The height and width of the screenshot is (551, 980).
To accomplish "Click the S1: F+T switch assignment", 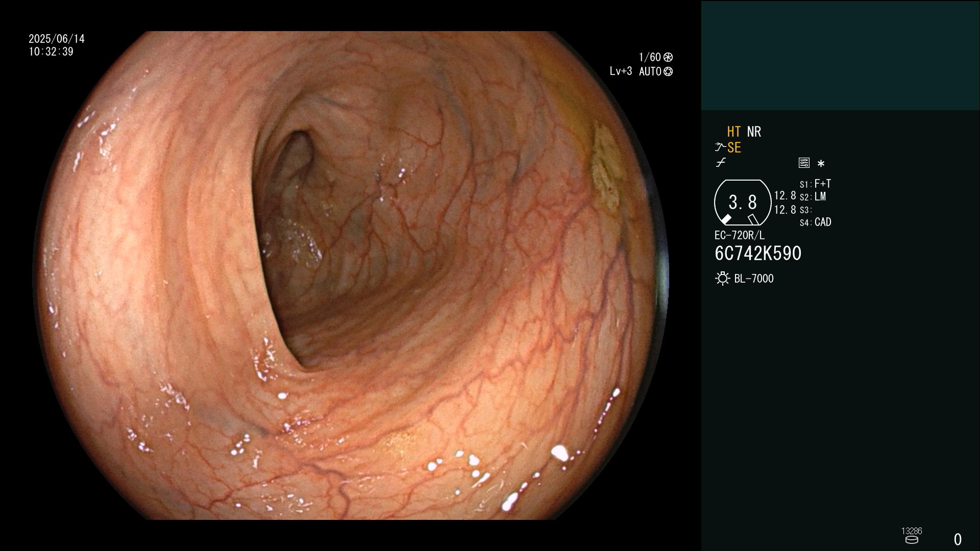I will [x=815, y=184].
